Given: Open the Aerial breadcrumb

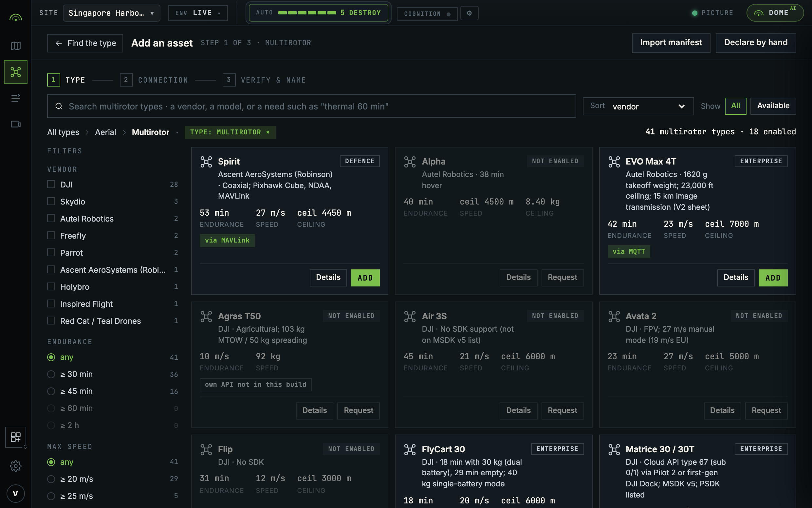Looking at the screenshot, I should click(105, 132).
